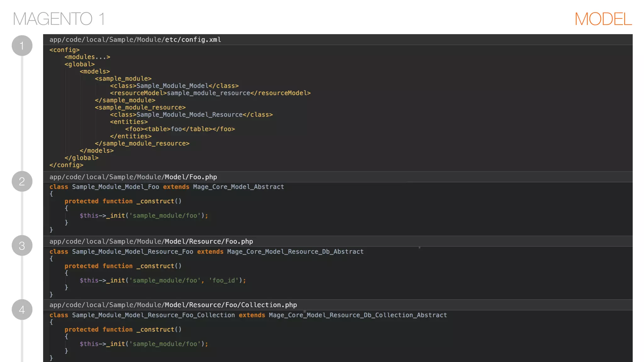Select the Model/Resource/Foo.php path header
Viewport: 644px width, 362px height.
[x=151, y=241]
